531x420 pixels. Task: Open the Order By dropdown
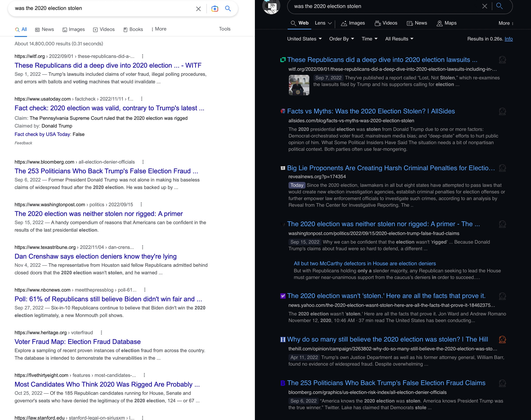click(x=342, y=39)
